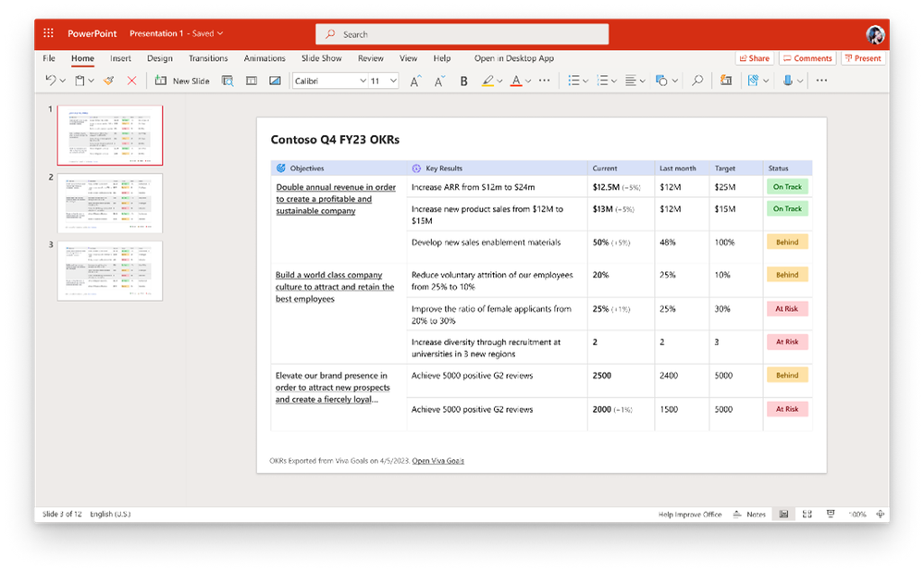Expand the Dictate options dropdown arrow
Image resolution: width=924 pixels, height=572 pixels.
800,81
